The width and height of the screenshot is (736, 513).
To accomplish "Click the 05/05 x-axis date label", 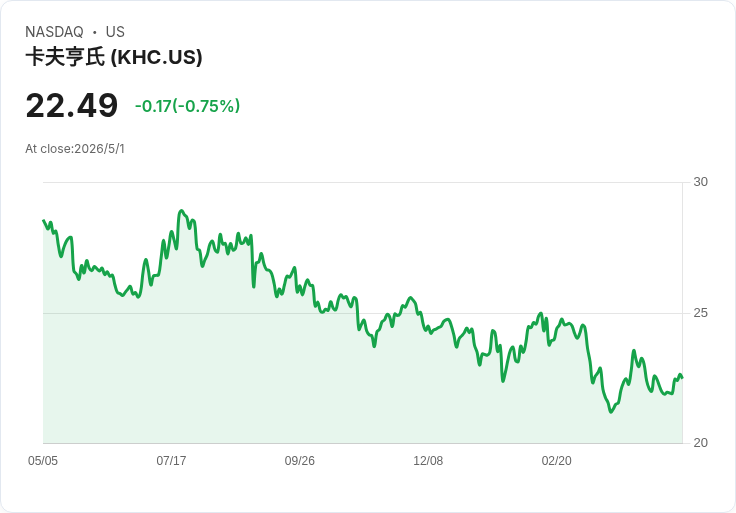I will tap(43, 460).
